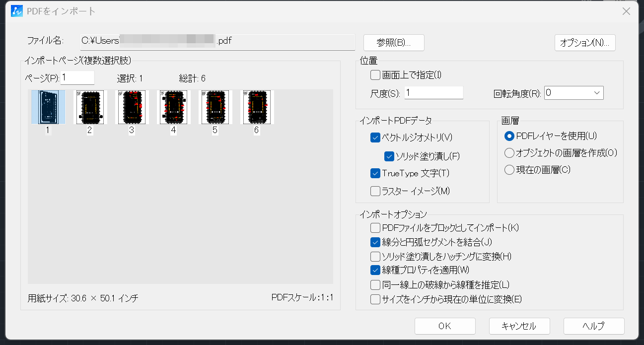The height and width of the screenshot is (345, 644).
Task: Select page 5 thumbnail
Action: 215,107
